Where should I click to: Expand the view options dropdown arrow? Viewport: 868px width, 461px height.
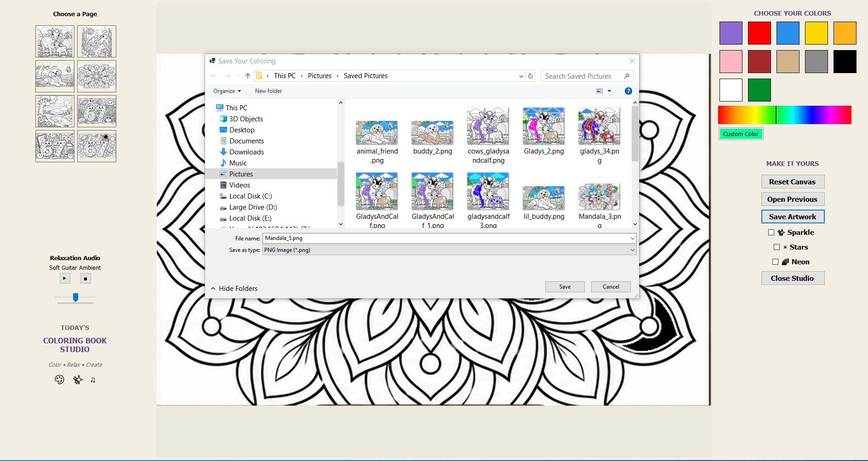[610, 91]
